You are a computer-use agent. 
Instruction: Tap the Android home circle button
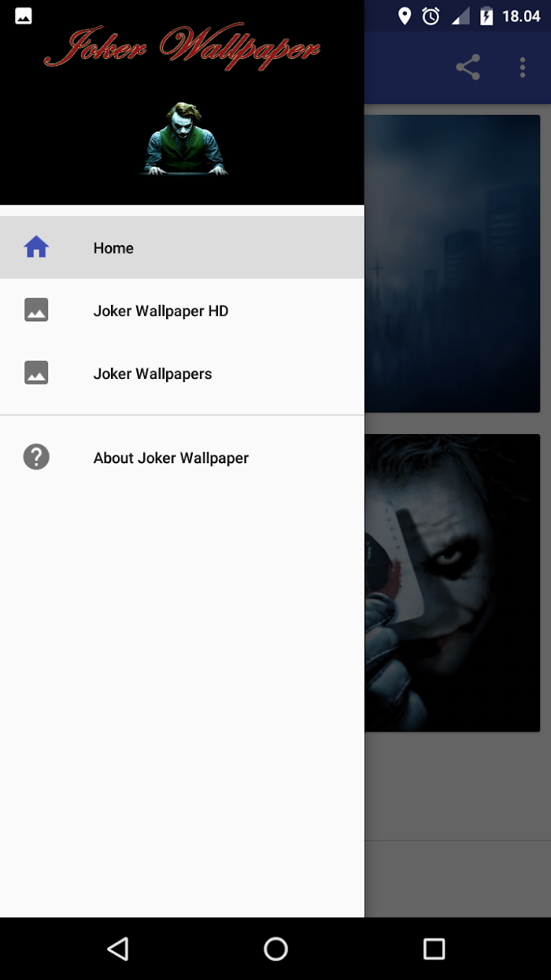[275, 948]
